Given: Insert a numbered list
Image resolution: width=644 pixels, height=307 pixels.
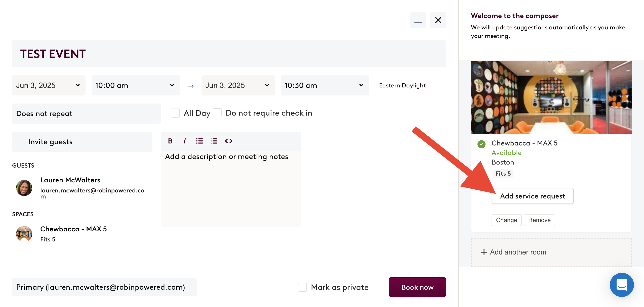Looking at the screenshot, I should point(214,141).
